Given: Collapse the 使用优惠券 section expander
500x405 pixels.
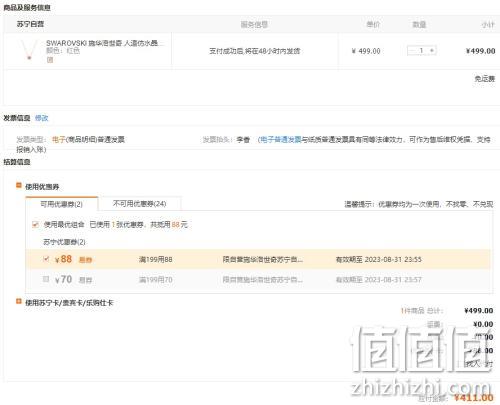Looking at the screenshot, I should point(19,185).
